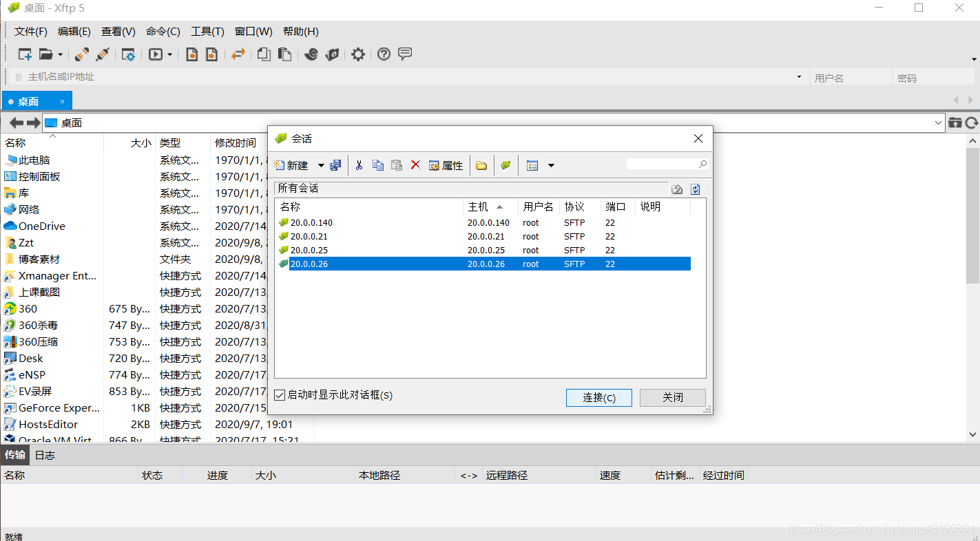Click the main toolbar copy icon
Screen dimensions: 980x541
pos(264,54)
